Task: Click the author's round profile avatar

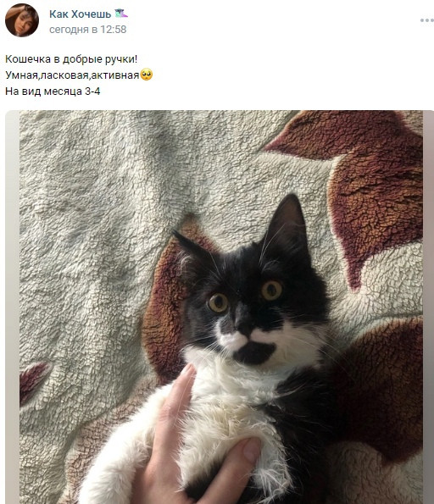Action: click(x=22, y=20)
